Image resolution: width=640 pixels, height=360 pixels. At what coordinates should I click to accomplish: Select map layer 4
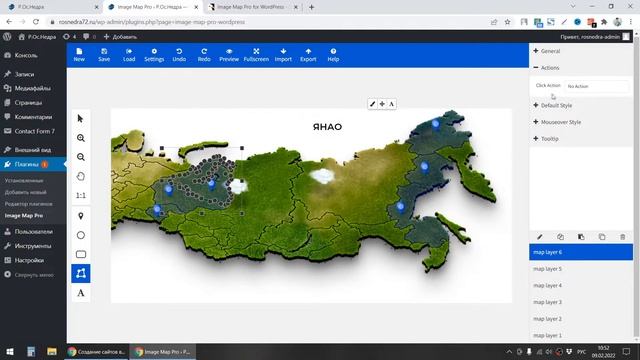pyautogui.click(x=581, y=285)
